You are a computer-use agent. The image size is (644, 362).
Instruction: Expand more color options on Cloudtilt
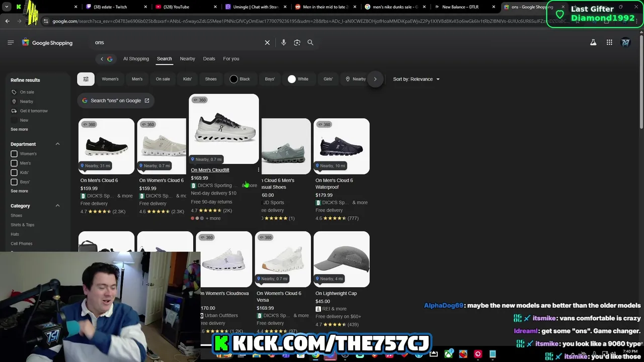(213, 218)
